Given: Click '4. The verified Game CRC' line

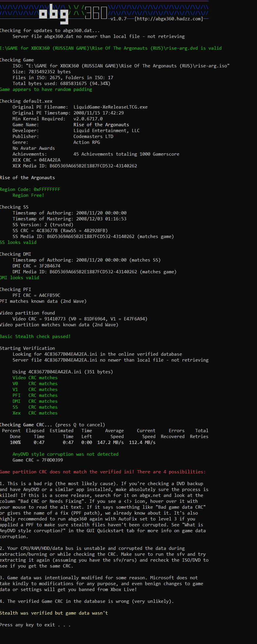Looking at the screenshot, I should point(87,601).
